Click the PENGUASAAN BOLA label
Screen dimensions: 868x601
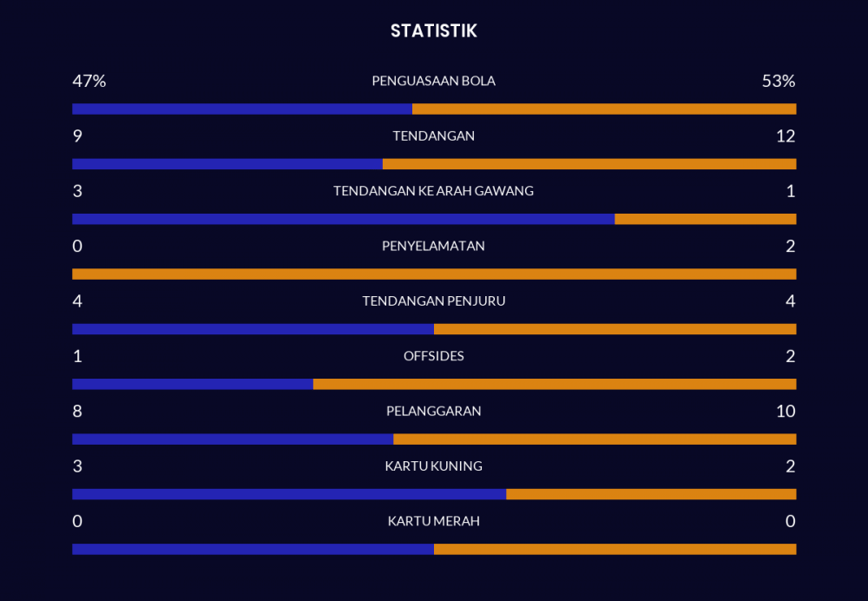433,81
